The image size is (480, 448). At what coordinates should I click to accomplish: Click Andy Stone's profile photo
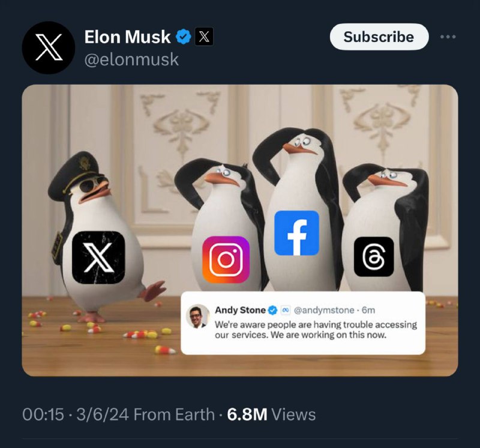coord(196,316)
